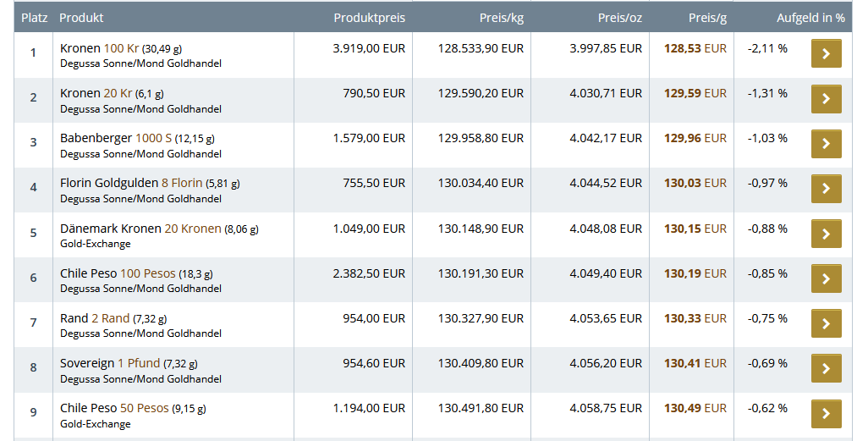Click arrow button for Dänemark Kronen row

tap(826, 234)
